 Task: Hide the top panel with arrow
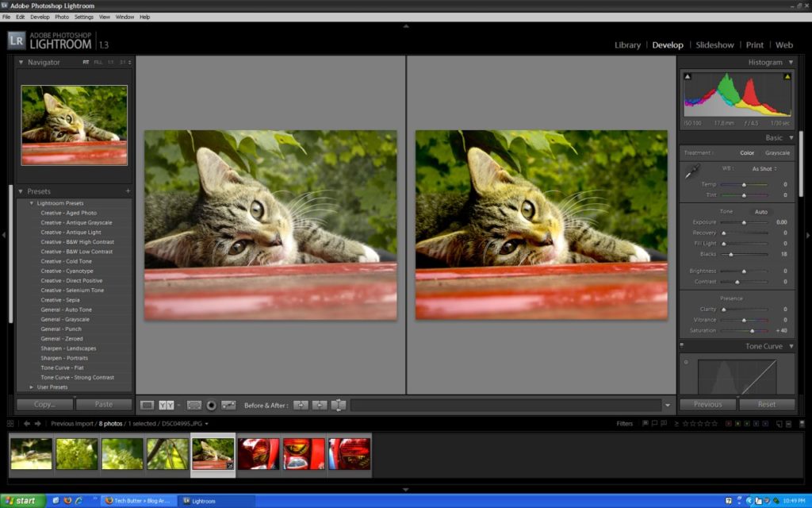coord(406,26)
